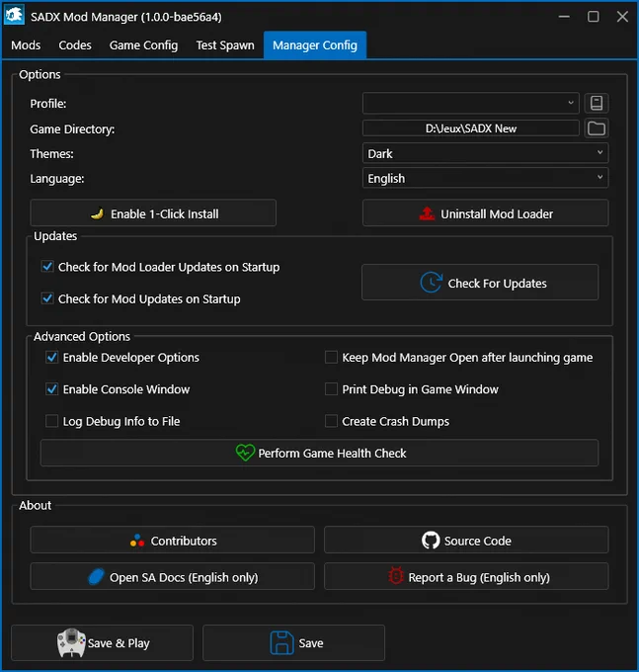
Task: Open the Themes dropdown showing Dark
Action: click(485, 153)
